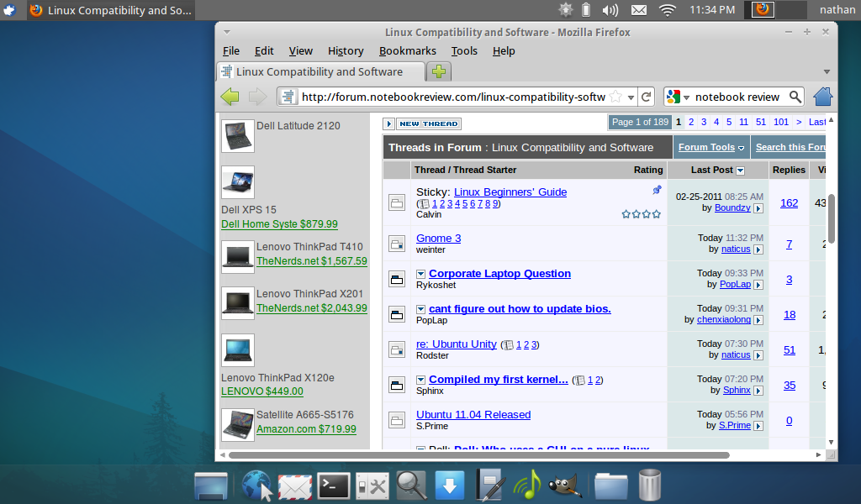This screenshot has width=861, height=504.
Task: View the 162 replies count link
Action: point(789,203)
